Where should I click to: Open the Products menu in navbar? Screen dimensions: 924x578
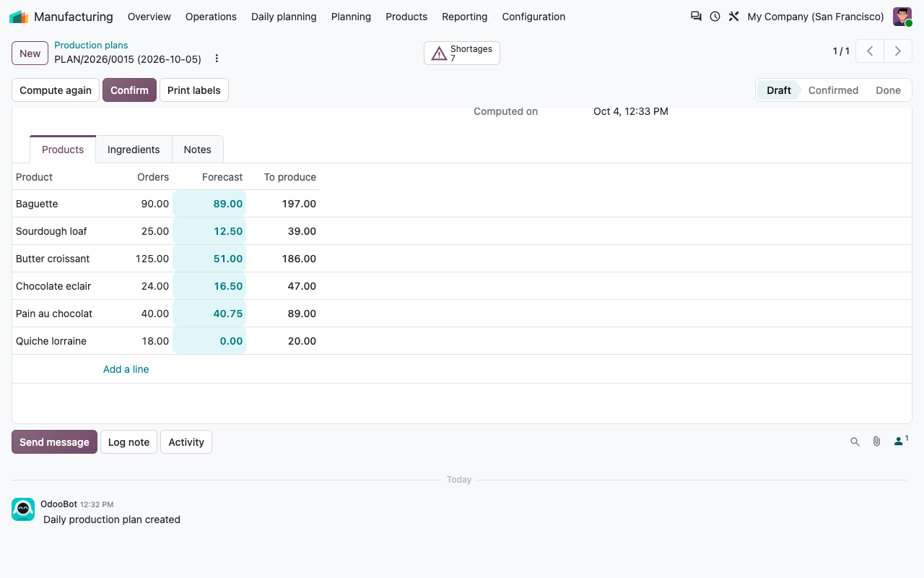[x=406, y=17]
